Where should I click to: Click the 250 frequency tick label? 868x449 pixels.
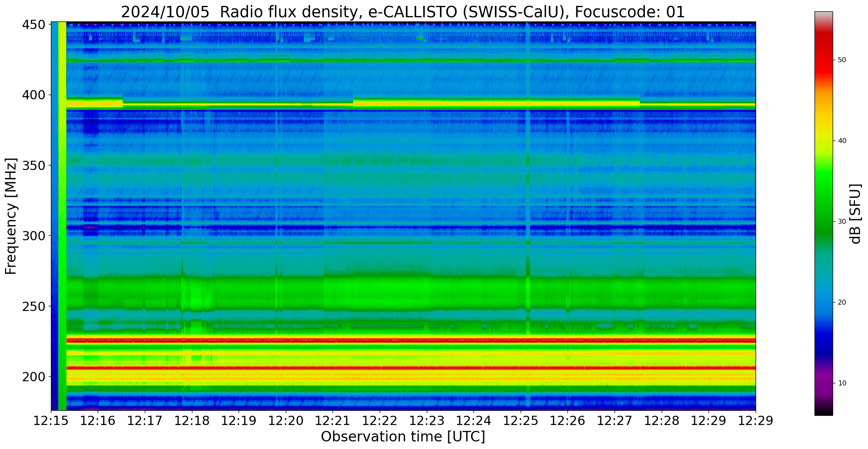(33, 306)
